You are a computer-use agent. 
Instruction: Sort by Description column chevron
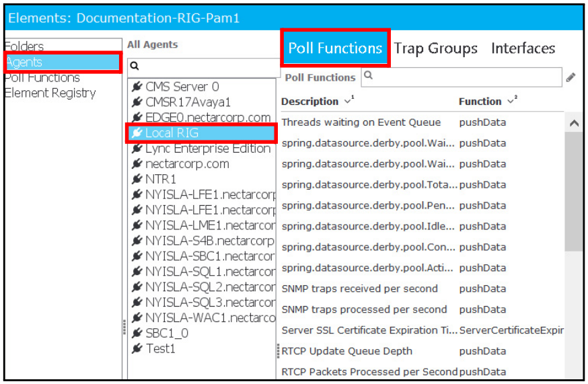tap(348, 102)
